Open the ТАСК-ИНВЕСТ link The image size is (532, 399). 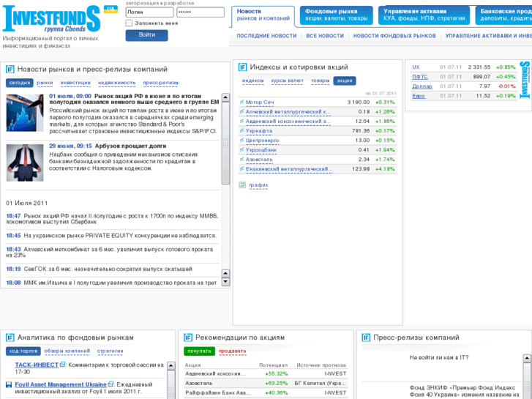37,365
